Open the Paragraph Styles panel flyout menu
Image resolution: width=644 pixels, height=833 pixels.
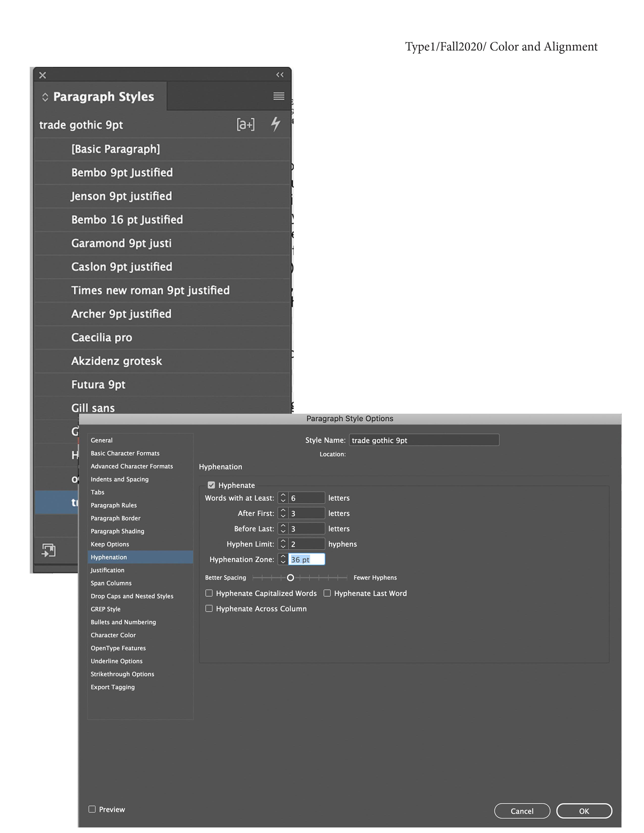pyautogui.click(x=279, y=96)
